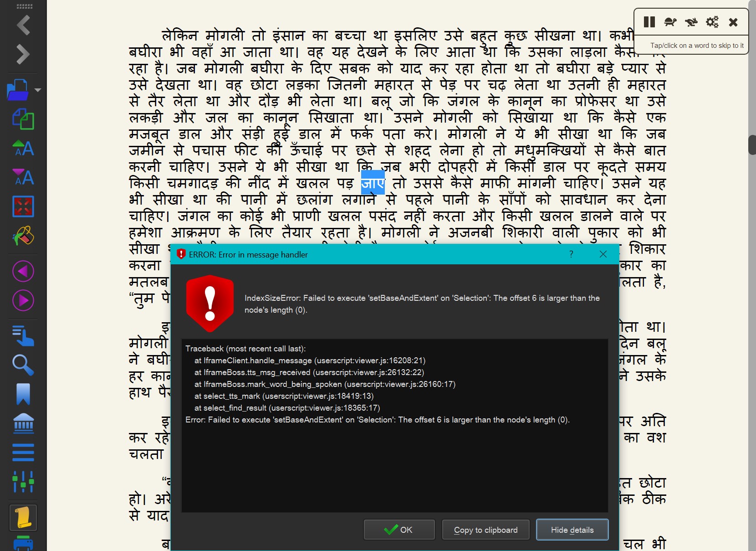The height and width of the screenshot is (551, 756).
Task: Close the error dialog with X
Action: (603, 254)
